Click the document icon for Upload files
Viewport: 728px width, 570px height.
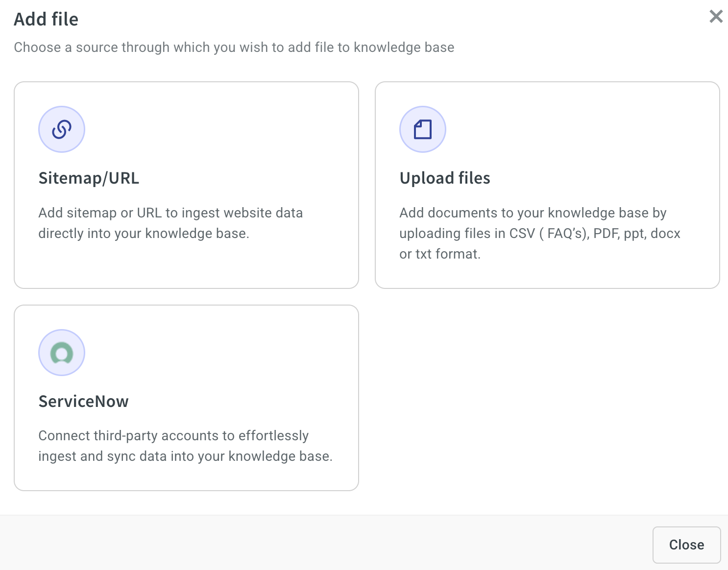click(x=422, y=129)
